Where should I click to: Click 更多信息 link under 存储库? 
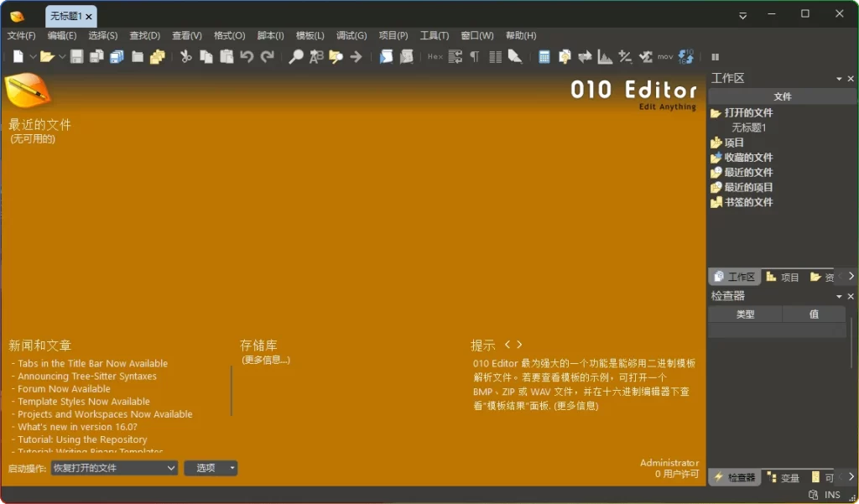coord(266,360)
